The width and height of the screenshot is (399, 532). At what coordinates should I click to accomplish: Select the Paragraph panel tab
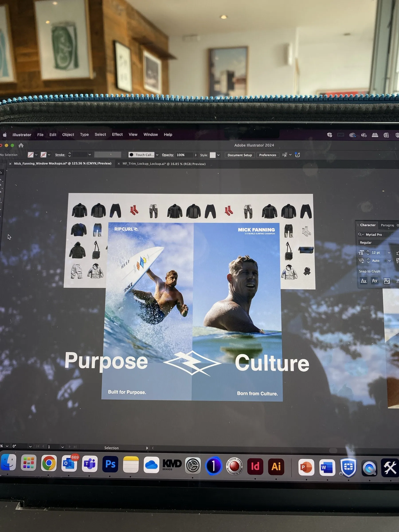[x=387, y=225]
